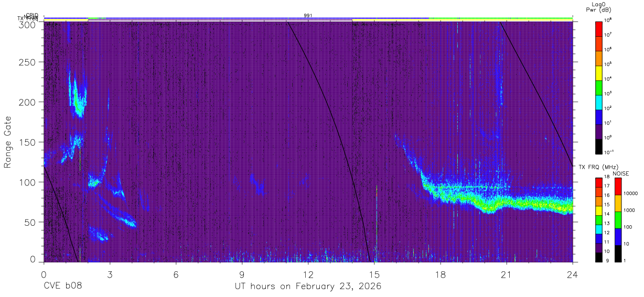Click the y-axis tick label '50'
This screenshot has width=644, height=297.
(31, 222)
